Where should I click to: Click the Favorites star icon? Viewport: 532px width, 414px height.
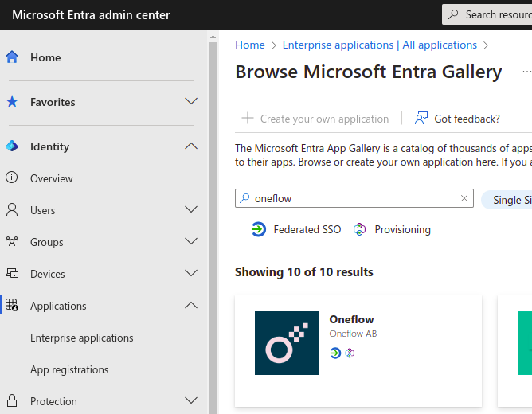(x=12, y=101)
